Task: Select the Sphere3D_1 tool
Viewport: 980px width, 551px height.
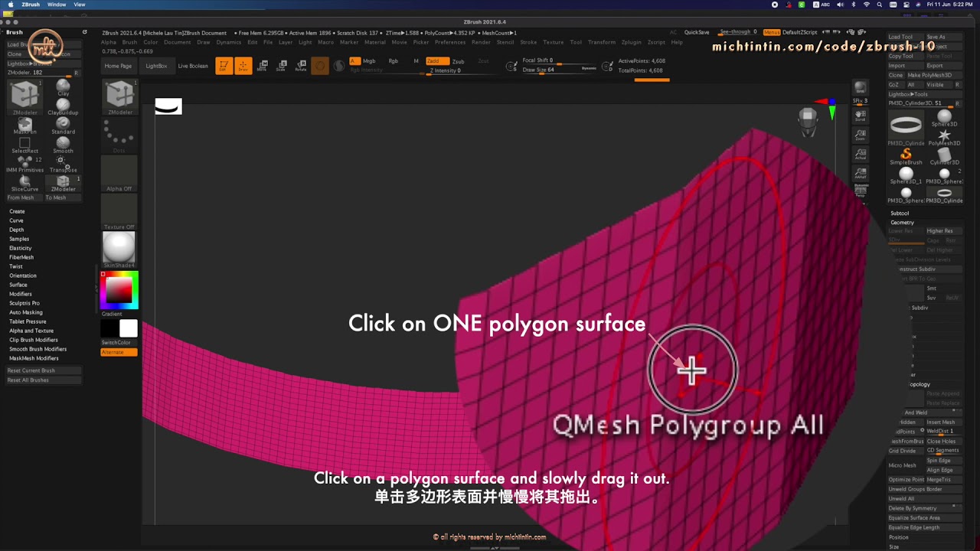Action: tap(906, 175)
